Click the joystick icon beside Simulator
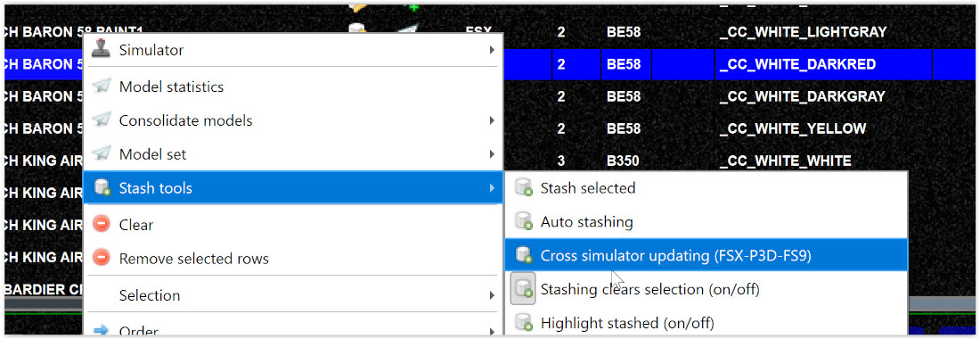The image size is (980, 339). [x=101, y=49]
